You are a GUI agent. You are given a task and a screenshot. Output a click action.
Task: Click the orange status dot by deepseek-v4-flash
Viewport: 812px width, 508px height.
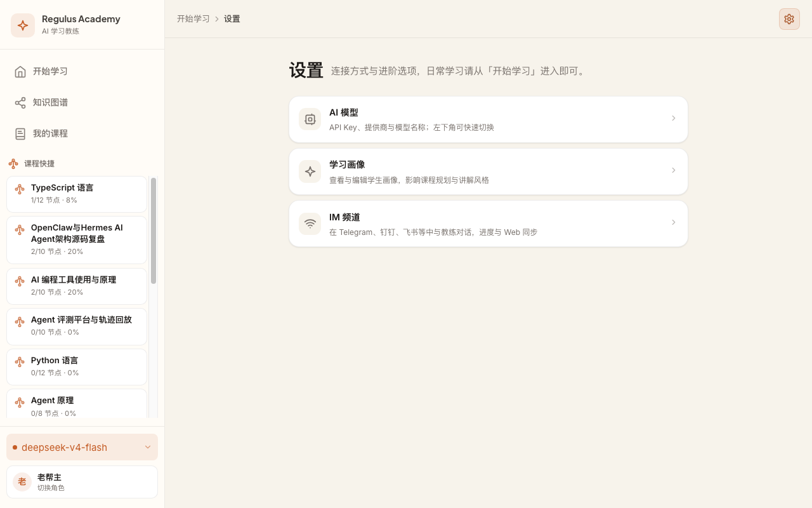[15, 447]
